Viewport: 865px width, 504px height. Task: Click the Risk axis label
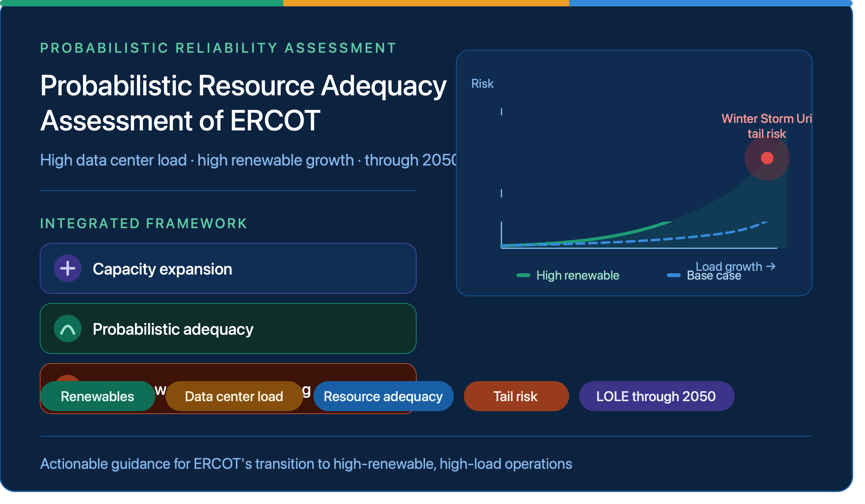click(x=482, y=83)
